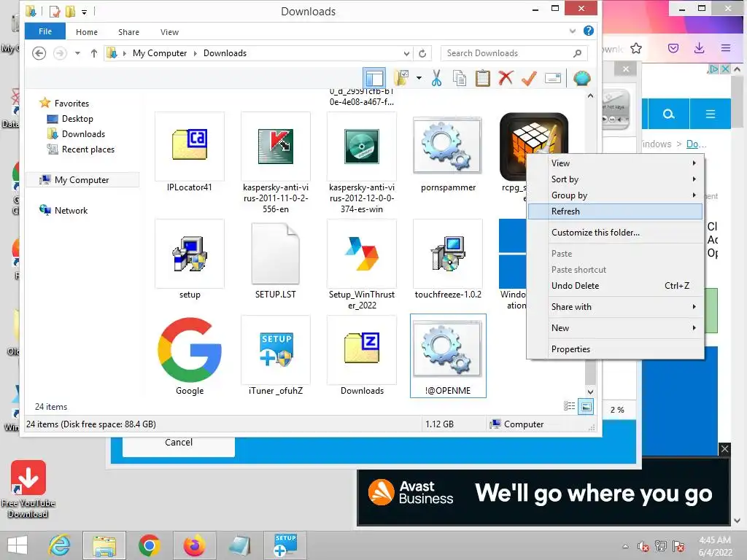Choose Properties in the context menu
Image resolution: width=747 pixels, height=560 pixels.
coord(615,349)
